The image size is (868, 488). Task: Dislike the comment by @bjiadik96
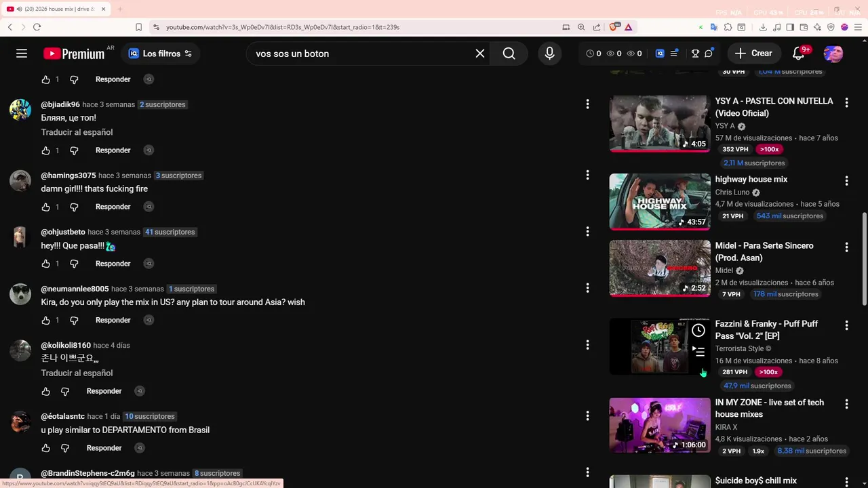pyautogui.click(x=74, y=150)
